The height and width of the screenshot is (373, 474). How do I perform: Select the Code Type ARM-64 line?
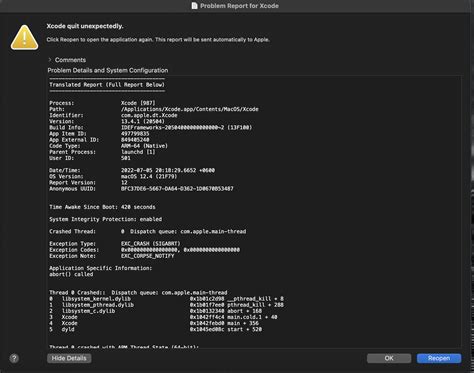(x=109, y=146)
